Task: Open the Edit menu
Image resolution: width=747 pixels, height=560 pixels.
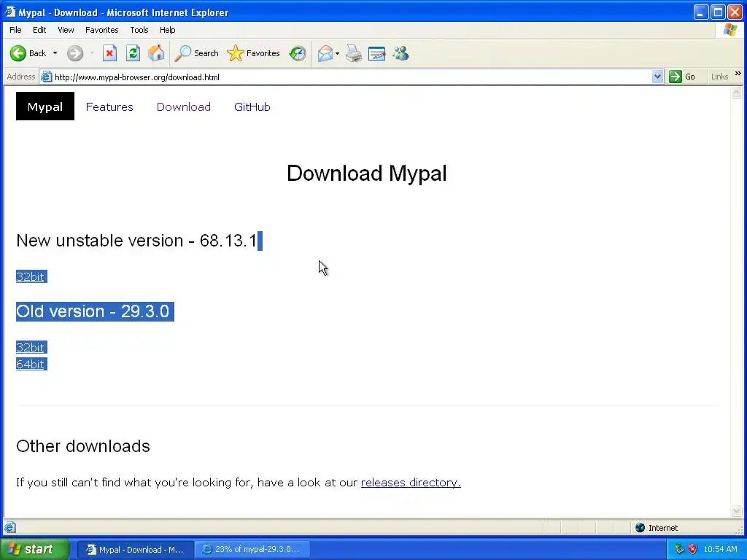Action: tap(39, 30)
